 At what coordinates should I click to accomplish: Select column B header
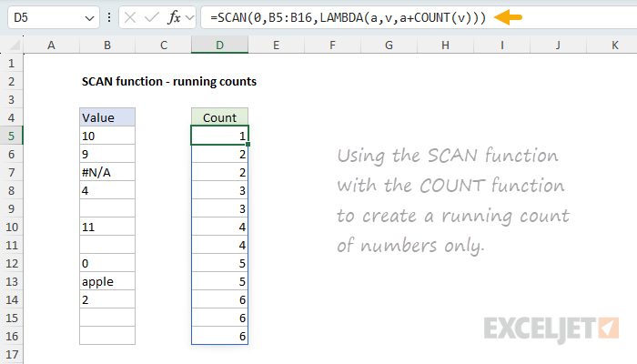[x=107, y=45]
